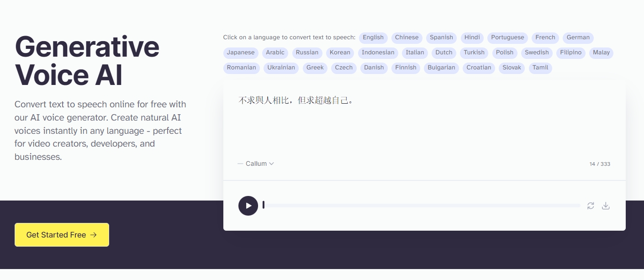The height and width of the screenshot is (280, 644).
Task: Download the generated audio file
Action: [x=606, y=206]
